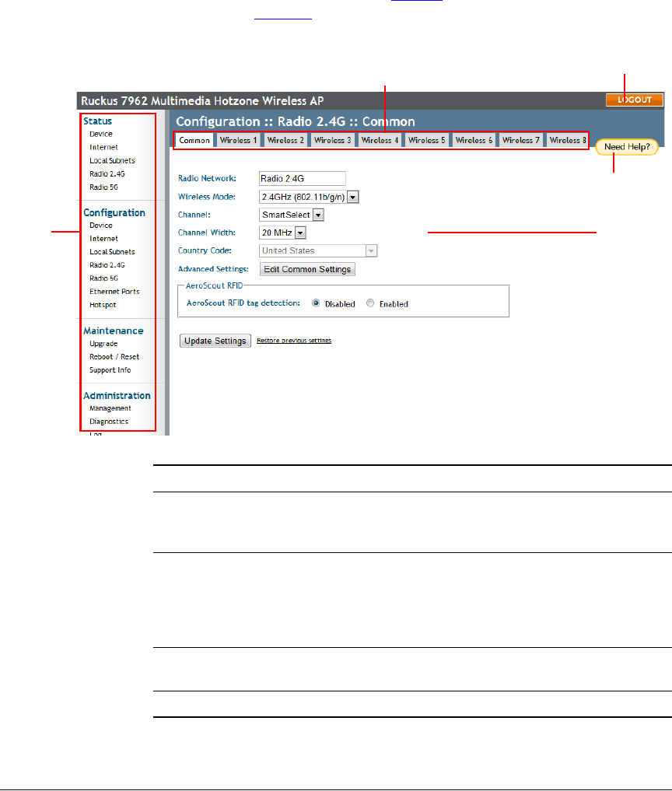The width and height of the screenshot is (672, 791).
Task: Open Local Subnets under Status
Action: point(112,160)
